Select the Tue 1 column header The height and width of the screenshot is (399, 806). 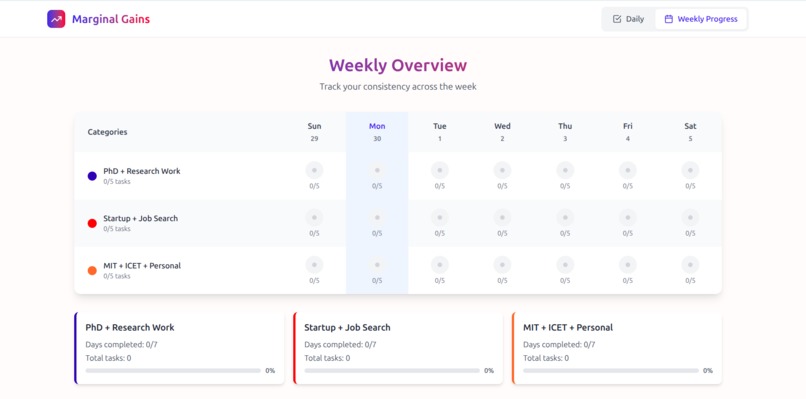point(439,132)
